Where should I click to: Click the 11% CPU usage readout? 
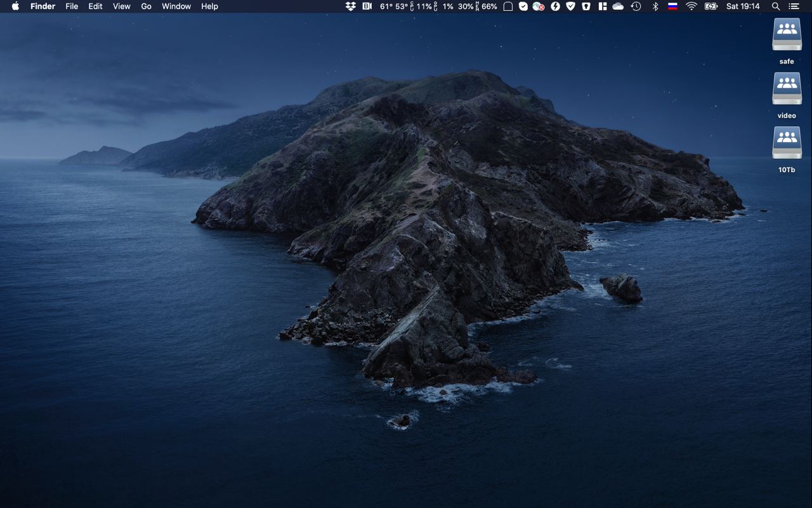[424, 6]
